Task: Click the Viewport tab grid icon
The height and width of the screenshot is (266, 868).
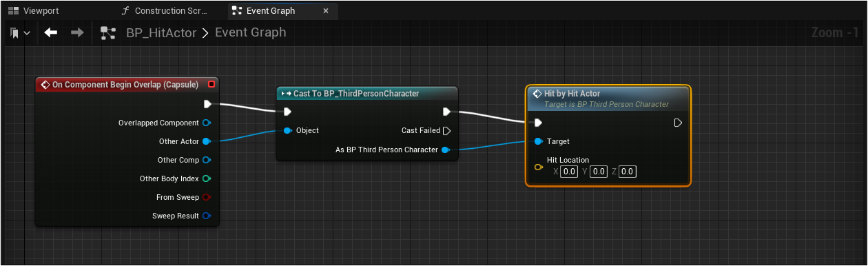Action: point(12,11)
